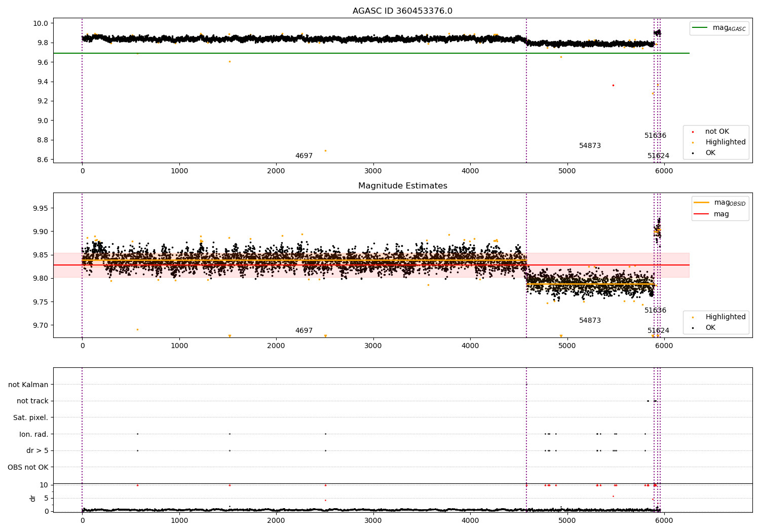Click obsid label '4697' in the Magnitude Estimates plot
The image size is (760, 532).
(304, 331)
